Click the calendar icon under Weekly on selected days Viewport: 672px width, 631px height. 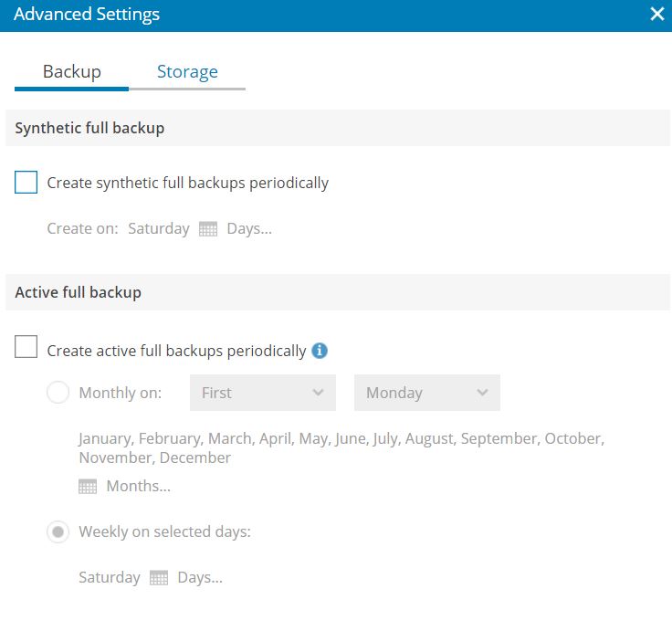159,578
